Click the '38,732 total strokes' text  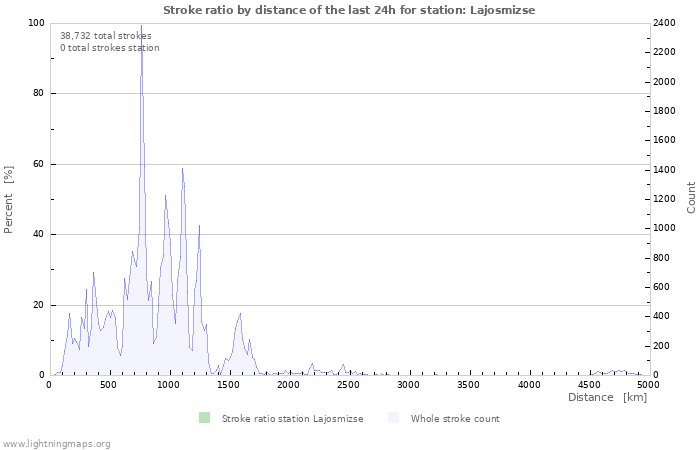pyautogui.click(x=106, y=36)
